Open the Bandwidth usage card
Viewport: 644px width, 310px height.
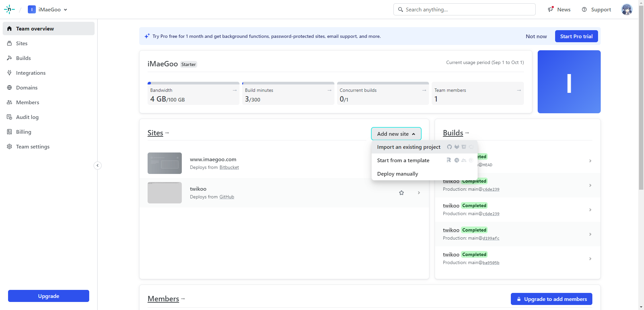(x=193, y=94)
